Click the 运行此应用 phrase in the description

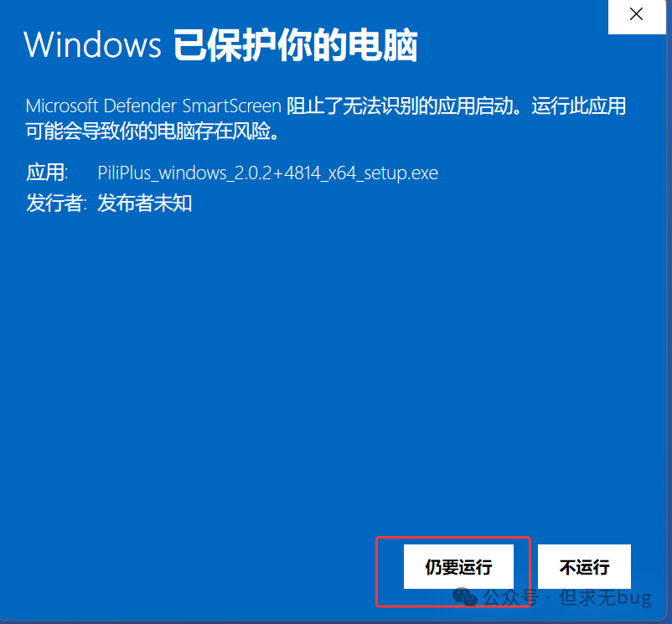click(x=579, y=106)
